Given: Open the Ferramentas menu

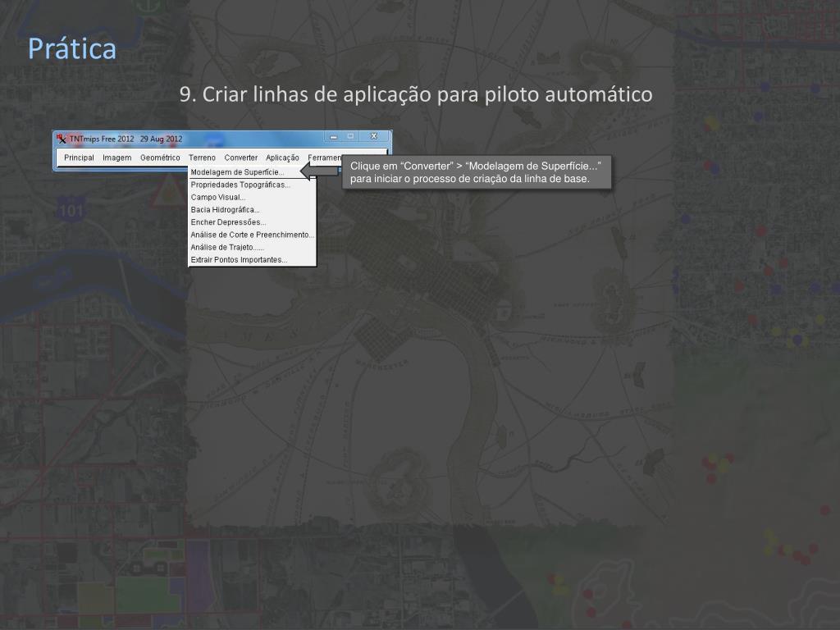Looking at the screenshot, I should (x=324, y=157).
